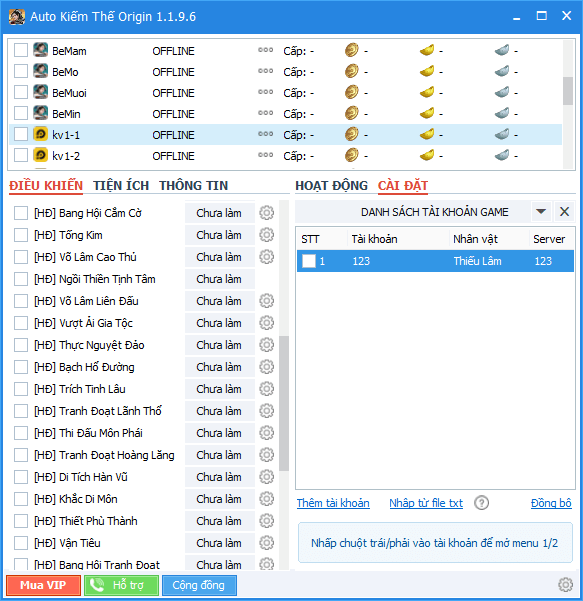
Task: Select the [HĐ] Thi Đấu Môn Phái label
Action: tap(88, 433)
